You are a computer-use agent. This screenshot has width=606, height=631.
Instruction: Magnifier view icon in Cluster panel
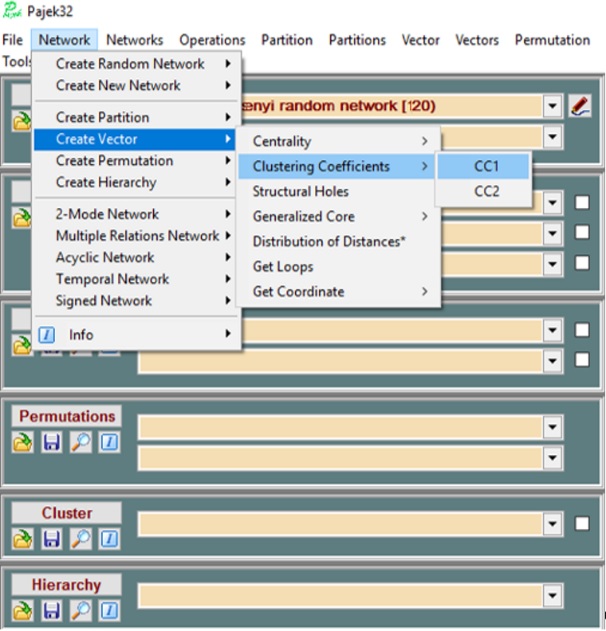click(x=80, y=539)
